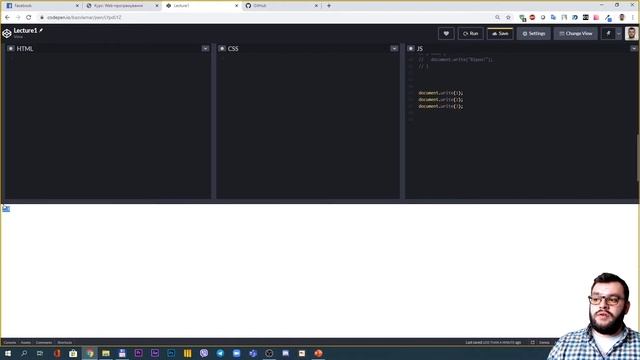Click the broken image icon in preview

(x=6, y=209)
